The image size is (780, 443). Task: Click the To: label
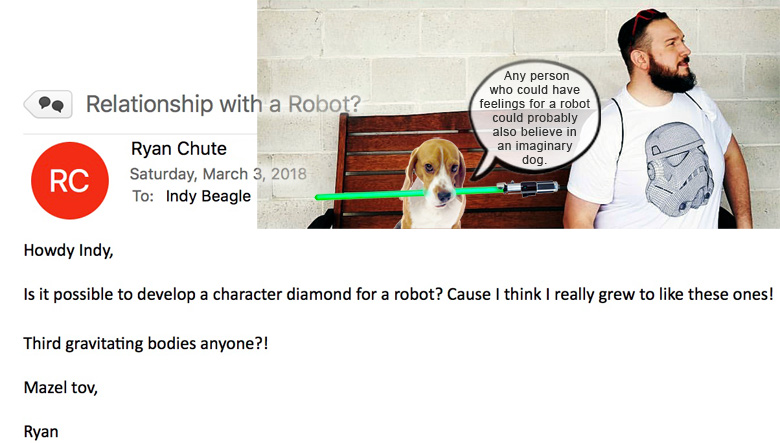pos(143,196)
